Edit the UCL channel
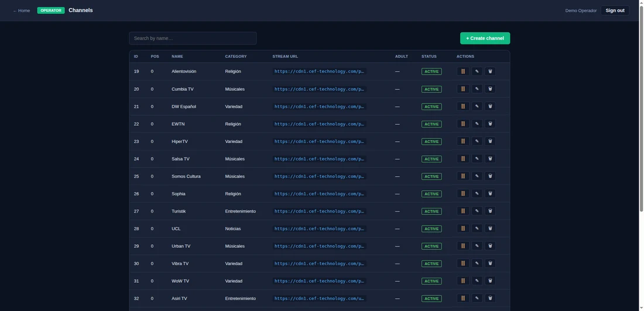This screenshot has width=644, height=311. [x=477, y=228]
